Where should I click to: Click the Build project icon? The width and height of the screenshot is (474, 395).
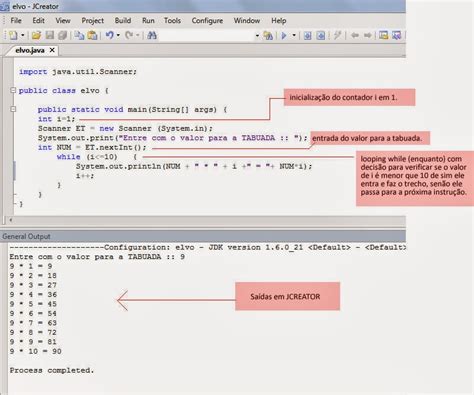click(x=321, y=35)
